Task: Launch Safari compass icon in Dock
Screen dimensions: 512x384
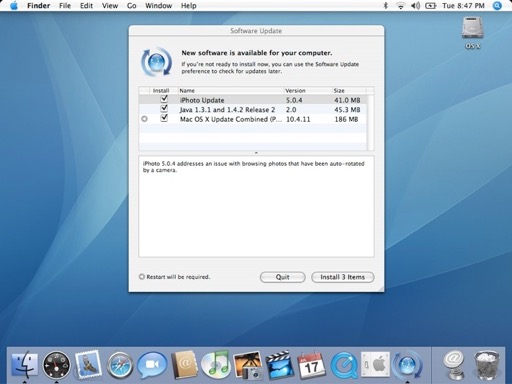Action: coord(120,366)
